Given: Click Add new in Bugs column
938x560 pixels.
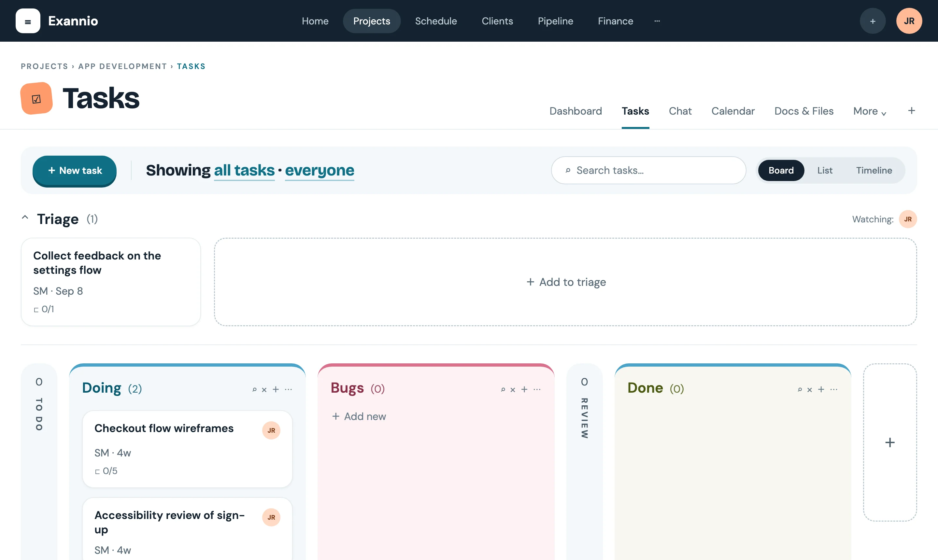Looking at the screenshot, I should tap(359, 416).
